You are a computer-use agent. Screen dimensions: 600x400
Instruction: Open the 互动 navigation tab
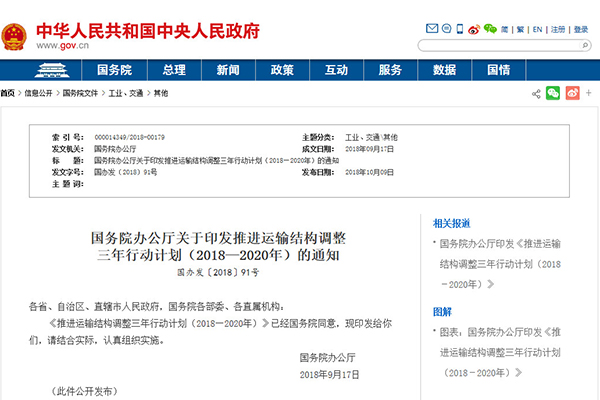coord(336,70)
